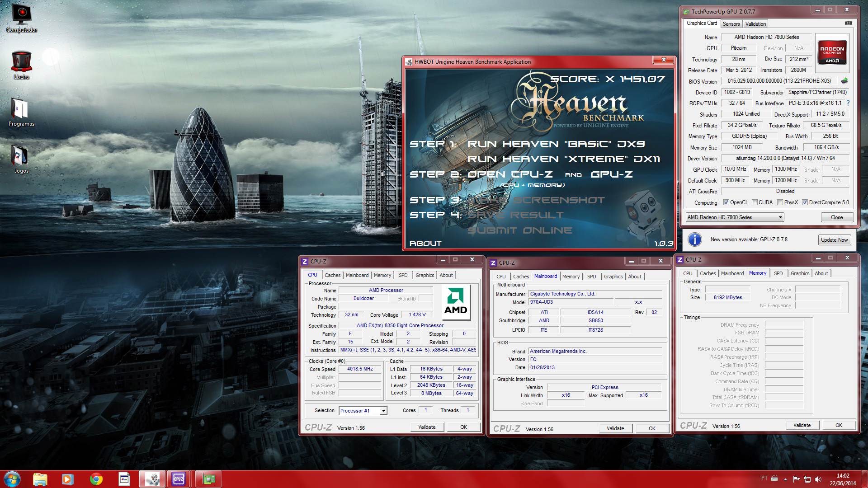Viewport: 868px width, 488px height.
Task: Click Close button in GPU-Z
Action: coord(837,217)
